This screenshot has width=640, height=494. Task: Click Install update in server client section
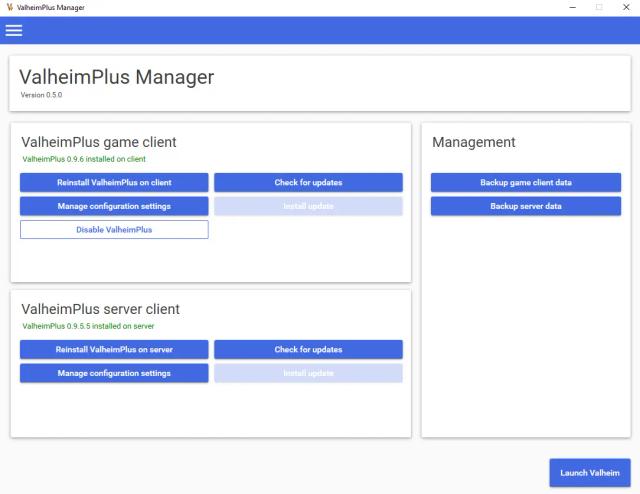click(308, 373)
